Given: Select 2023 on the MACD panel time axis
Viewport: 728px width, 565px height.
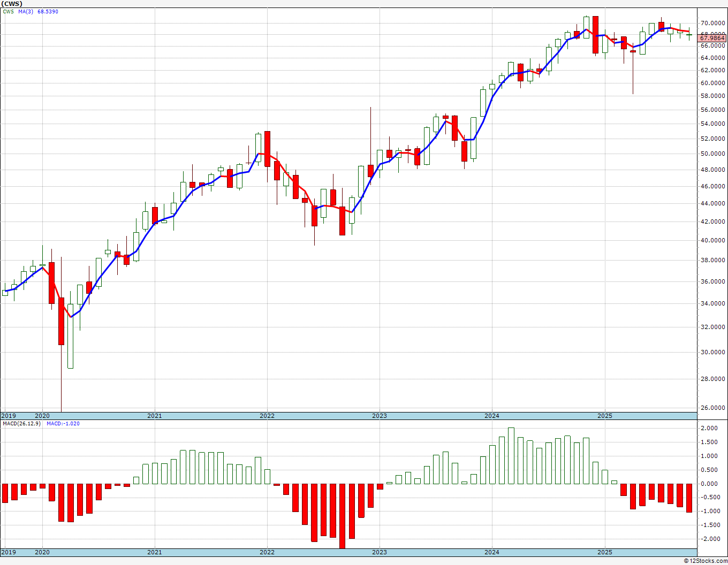Looking at the screenshot, I should click(380, 552).
